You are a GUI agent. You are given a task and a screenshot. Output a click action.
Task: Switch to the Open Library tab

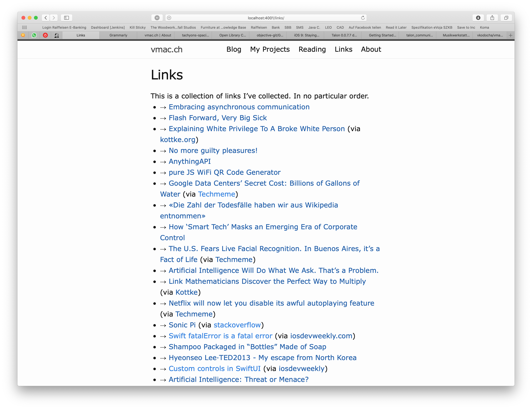point(232,35)
